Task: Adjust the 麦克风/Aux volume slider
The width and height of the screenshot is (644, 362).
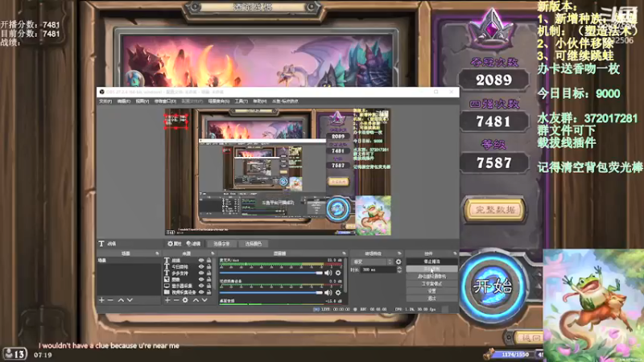Action: pos(271,273)
